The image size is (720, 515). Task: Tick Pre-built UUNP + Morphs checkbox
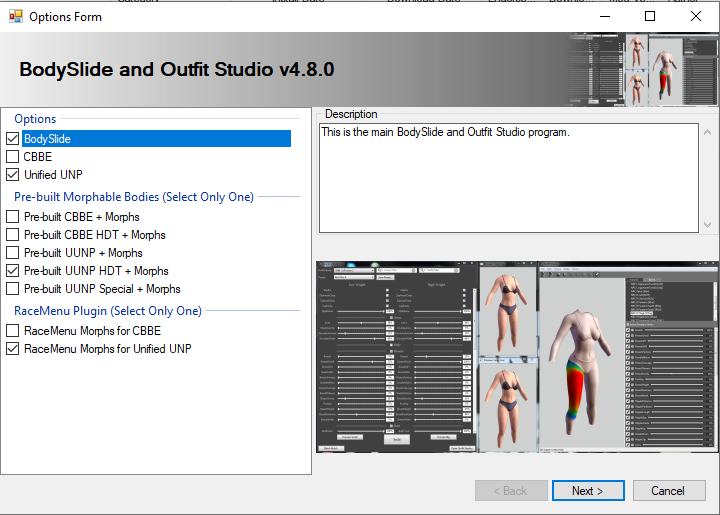click(x=13, y=253)
